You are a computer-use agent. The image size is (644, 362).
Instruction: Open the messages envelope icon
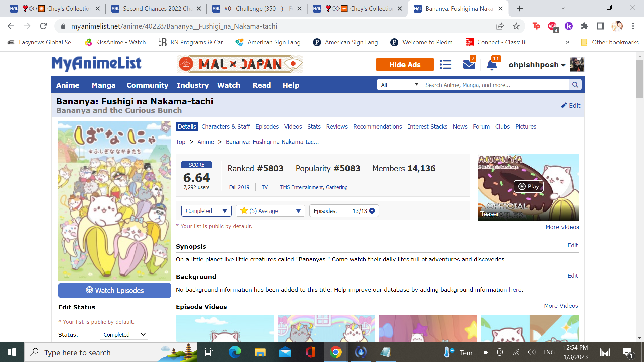pos(469,64)
